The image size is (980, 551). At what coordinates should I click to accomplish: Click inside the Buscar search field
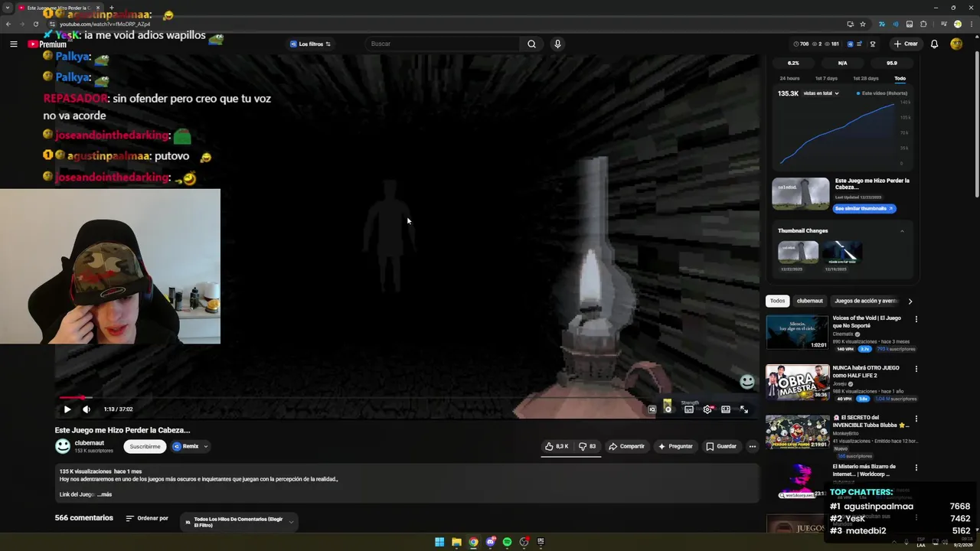[x=444, y=44]
